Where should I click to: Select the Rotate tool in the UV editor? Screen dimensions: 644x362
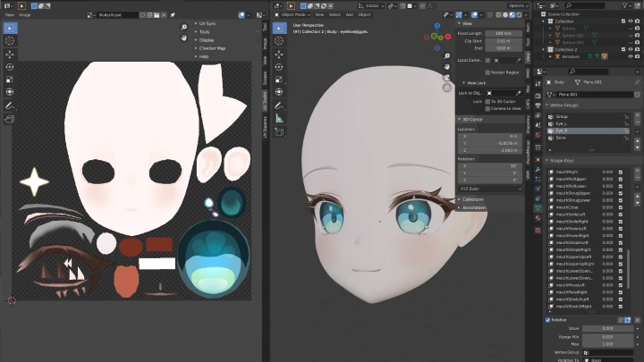tap(10, 67)
